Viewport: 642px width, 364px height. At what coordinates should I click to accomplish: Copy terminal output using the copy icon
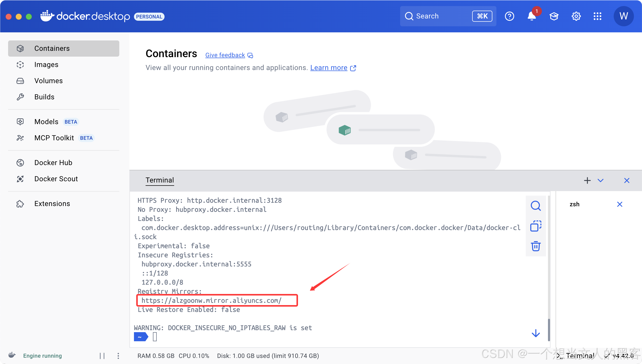point(536,226)
